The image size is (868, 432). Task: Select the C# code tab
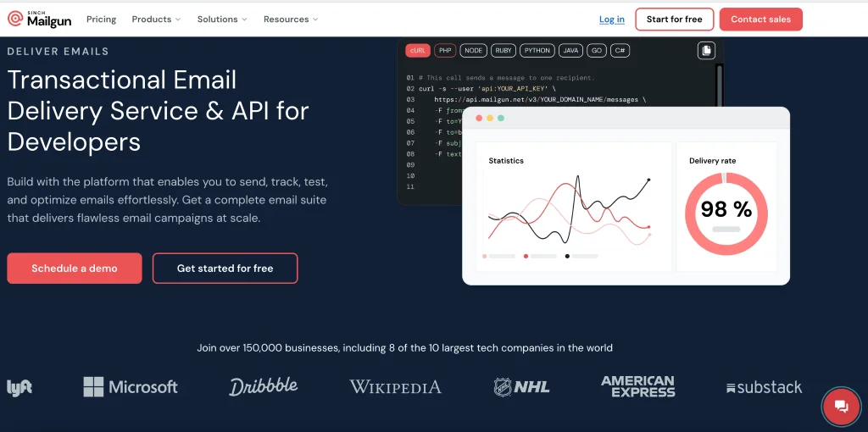tap(620, 50)
